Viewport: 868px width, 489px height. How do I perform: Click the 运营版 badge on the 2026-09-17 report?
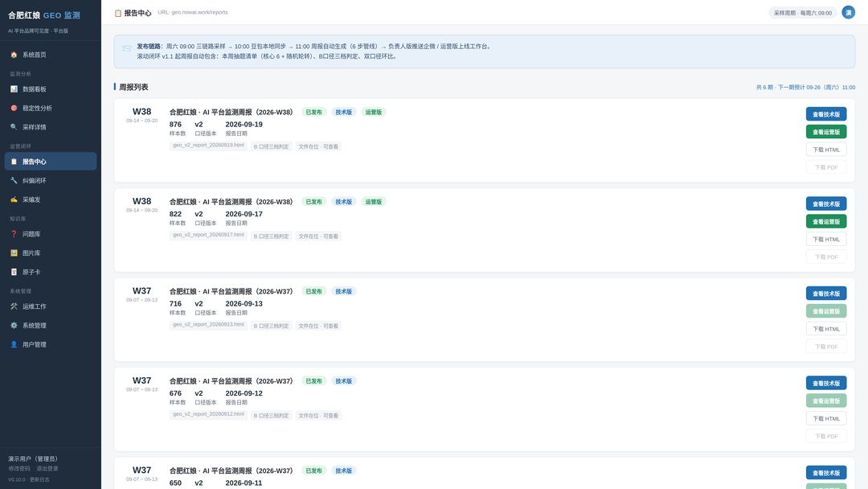[x=374, y=202]
